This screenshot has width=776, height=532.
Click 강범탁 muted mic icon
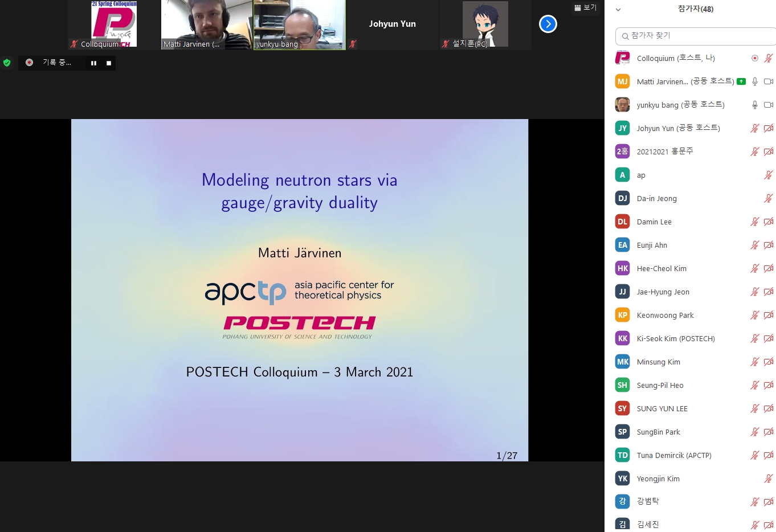click(755, 502)
